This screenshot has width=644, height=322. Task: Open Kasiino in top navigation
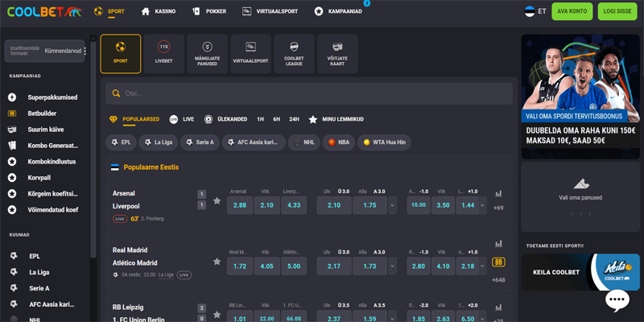(159, 11)
